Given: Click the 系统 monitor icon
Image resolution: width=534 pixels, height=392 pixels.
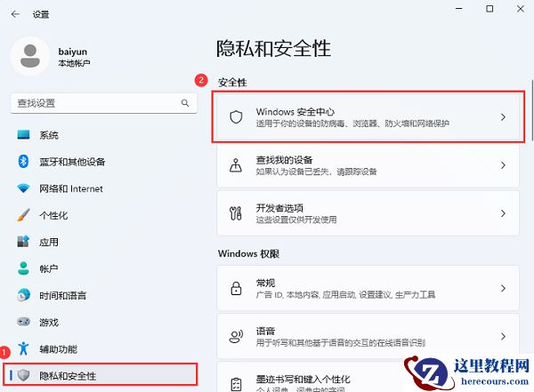Looking at the screenshot, I should [23, 134].
